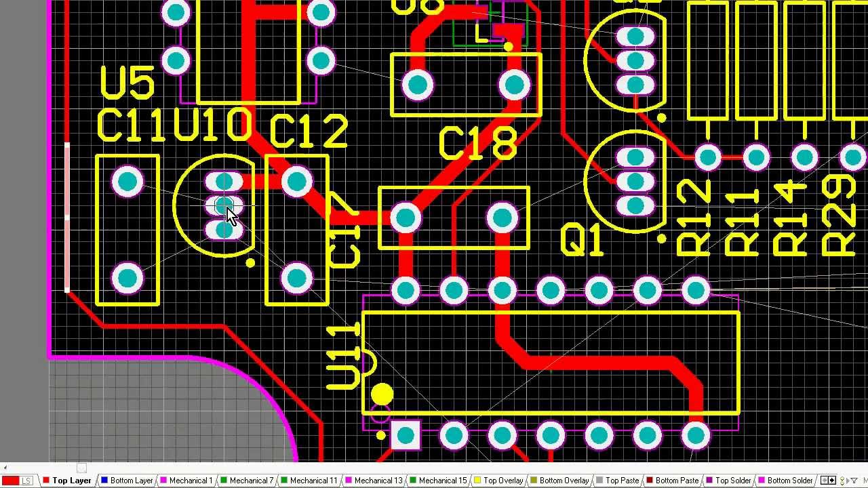Image resolution: width=868 pixels, height=488 pixels.
Task: Select the Top Paste layer tab
Action: 617,481
